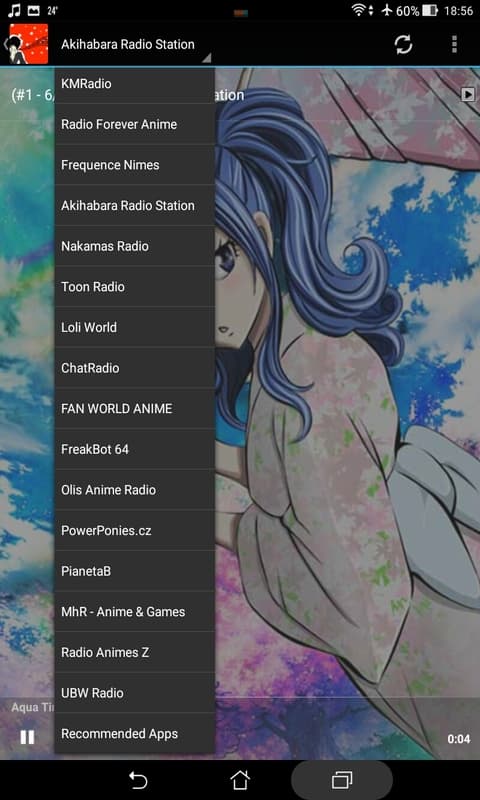Choose FAN WORLD ANIME station
This screenshot has width=480, height=800.
[135, 409]
